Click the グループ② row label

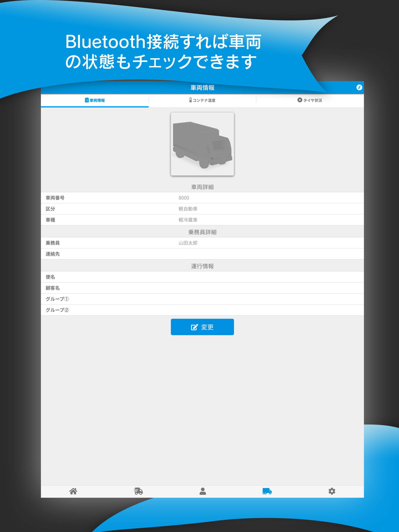(57, 310)
